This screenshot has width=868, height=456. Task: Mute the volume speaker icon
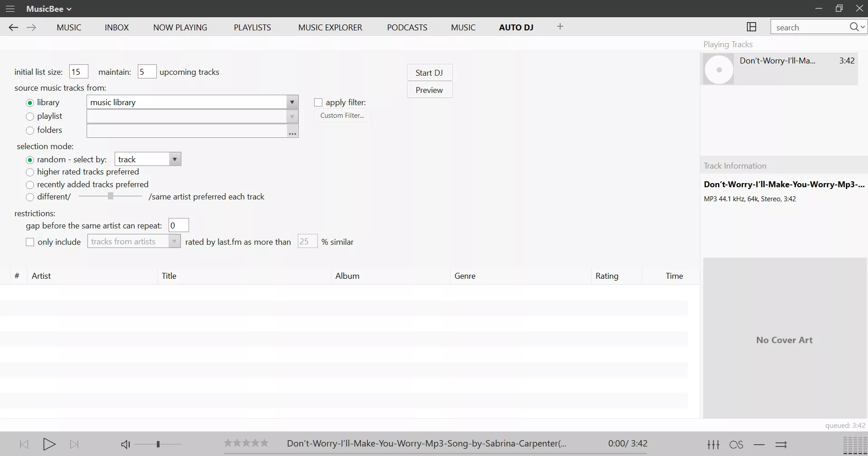(x=125, y=444)
